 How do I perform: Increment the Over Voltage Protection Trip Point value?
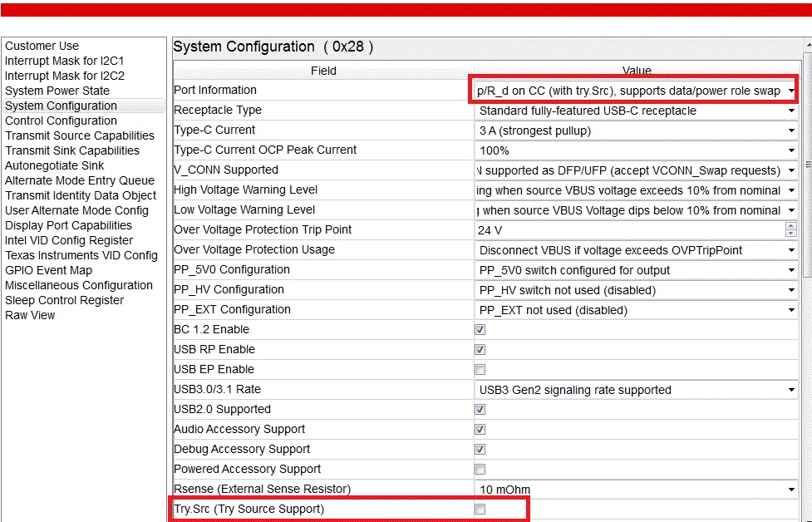click(790, 225)
